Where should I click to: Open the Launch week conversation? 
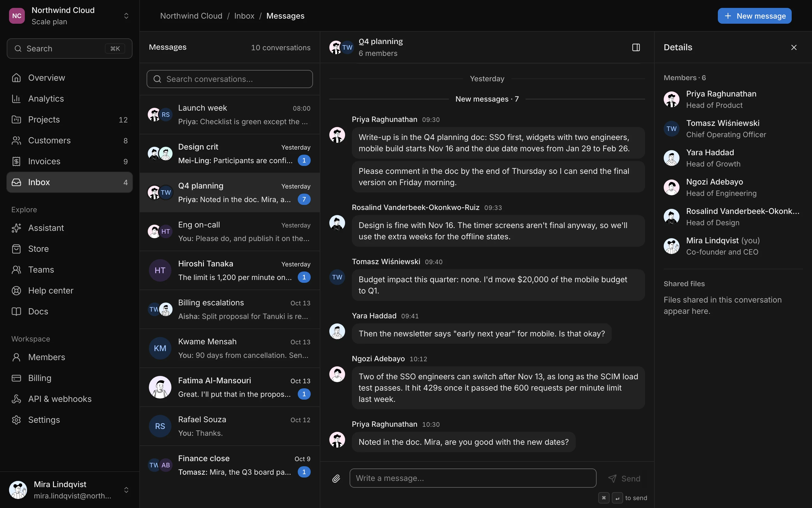(x=230, y=115)
